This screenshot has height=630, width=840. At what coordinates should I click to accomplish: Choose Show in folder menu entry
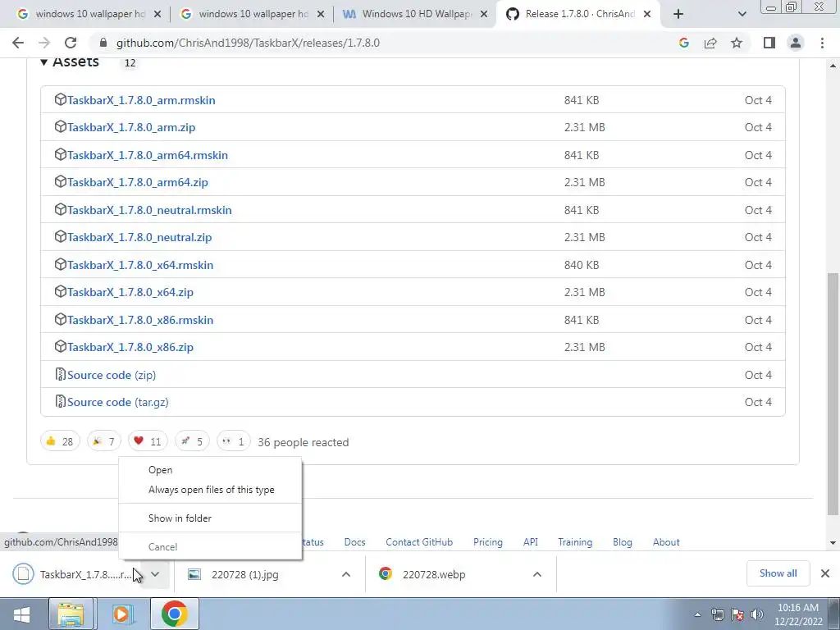210,518
